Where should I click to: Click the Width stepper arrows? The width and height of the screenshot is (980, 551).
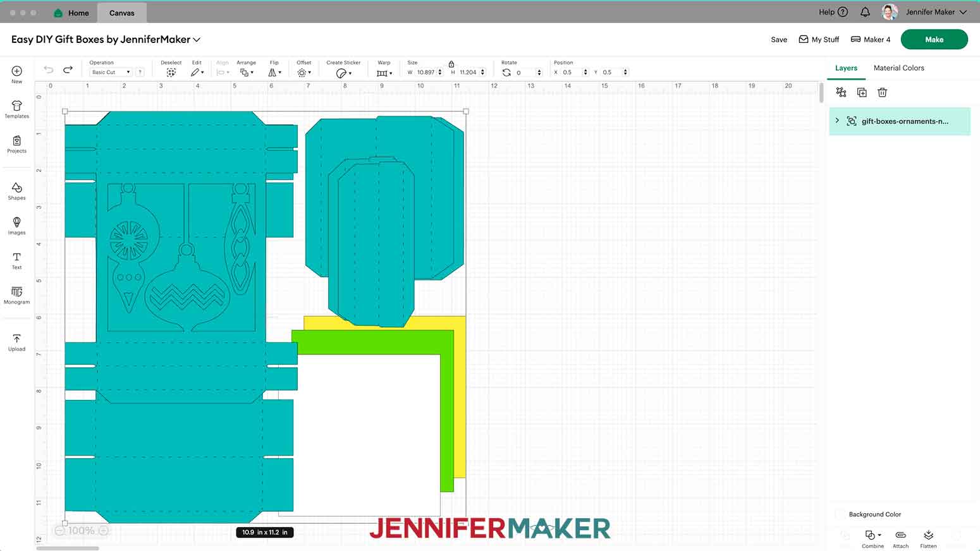pyautogui.click(x=440, y=72)
